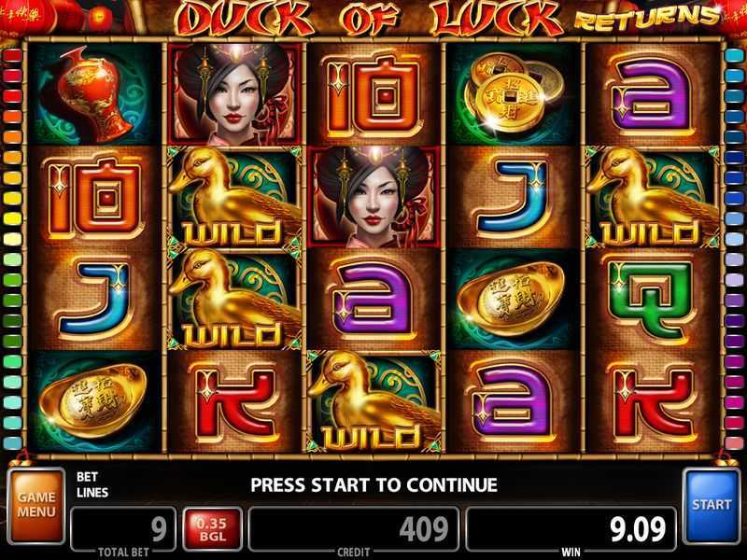747x560 pixels.
Task: Click the golden duck WILD on fifth reel
Action: pyautogui.click(x=652, y=197)
